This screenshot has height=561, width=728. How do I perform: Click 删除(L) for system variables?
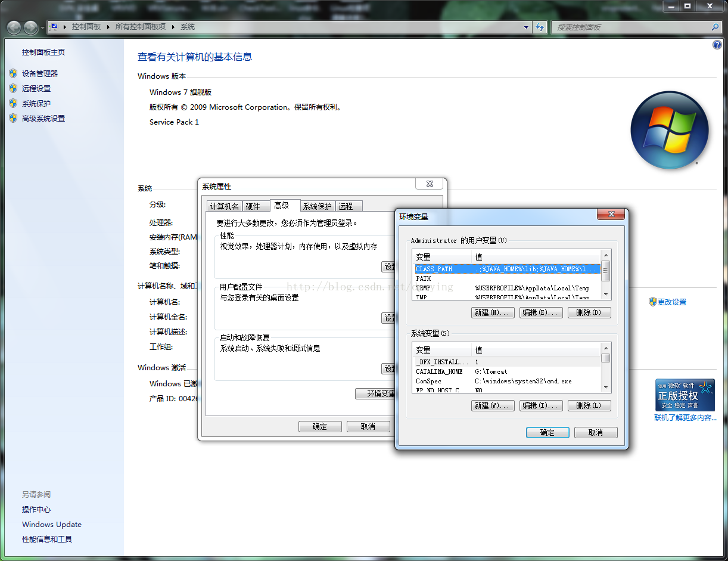[x=589, y=405]
